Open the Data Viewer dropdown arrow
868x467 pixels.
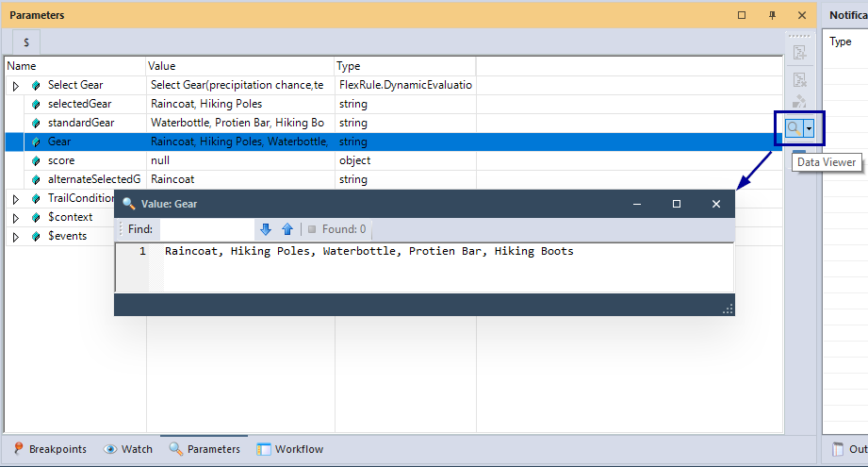809,128
